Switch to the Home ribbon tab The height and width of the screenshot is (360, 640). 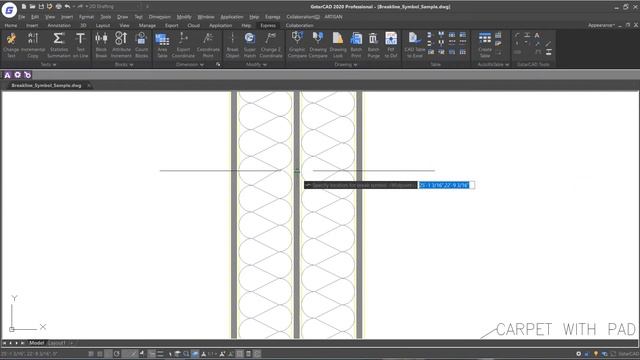click(x=11, y=25)
